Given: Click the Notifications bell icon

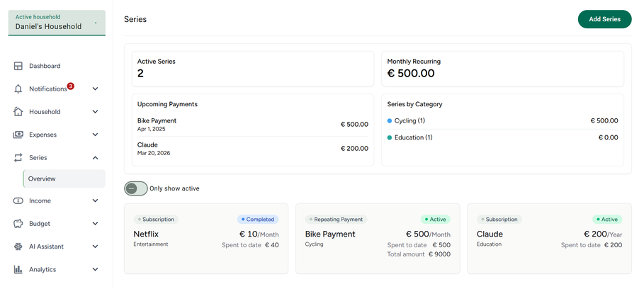Looking at the screenshot, I should 18,89.
